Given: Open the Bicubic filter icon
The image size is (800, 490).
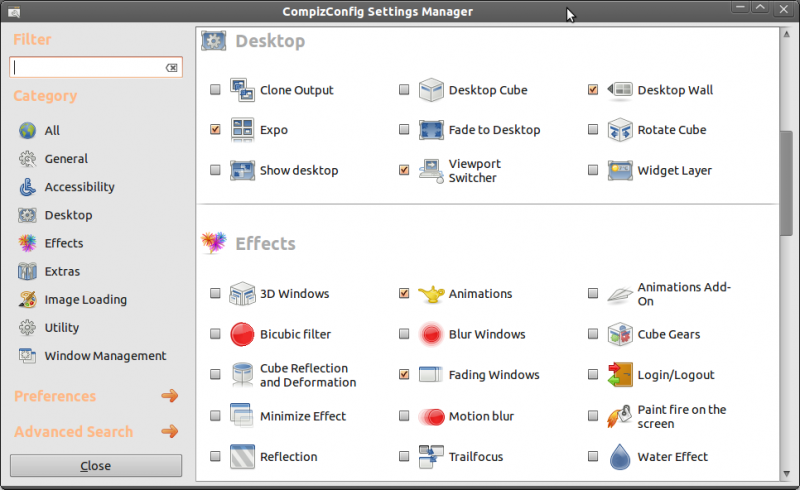Looking at the screenshot, I should pyautogui.click(x=243, y=335).
